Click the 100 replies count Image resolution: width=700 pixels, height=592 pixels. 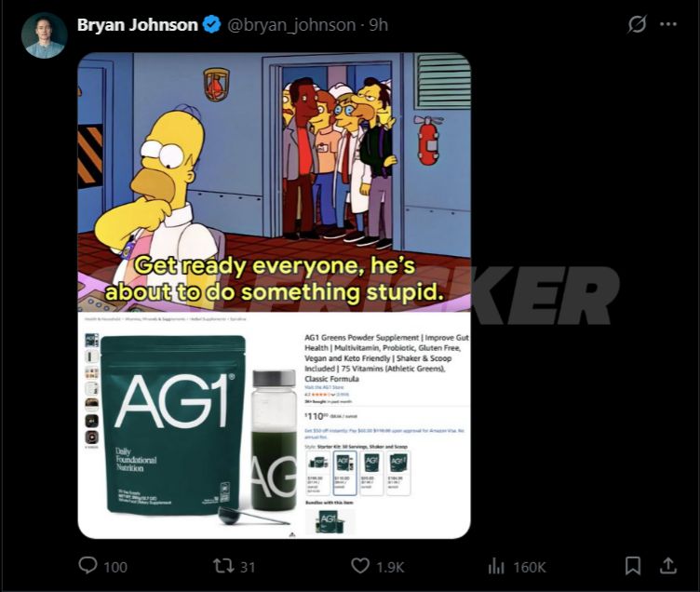115,567
